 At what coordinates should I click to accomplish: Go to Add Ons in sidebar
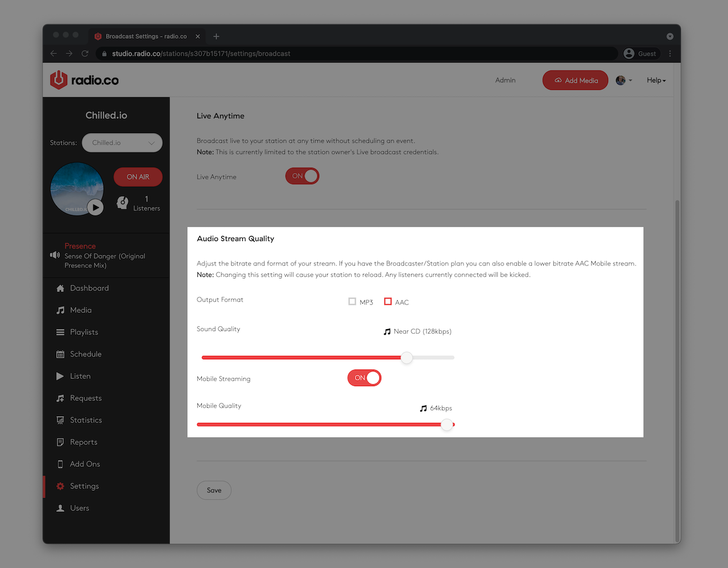(x=85, y=464)
